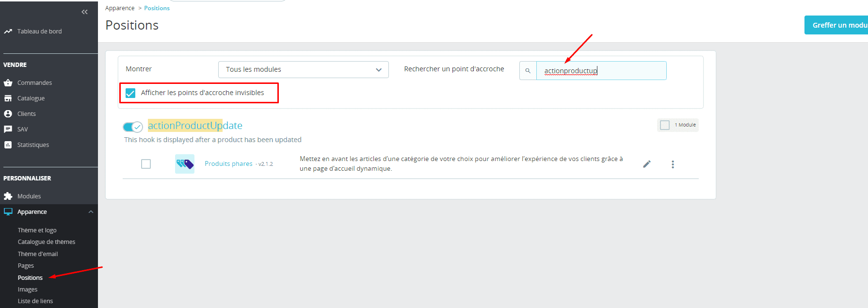The width and height of the screenshot is (868, 308).
Task: Click the Produits phares module icon
Action: coord(185,164)
